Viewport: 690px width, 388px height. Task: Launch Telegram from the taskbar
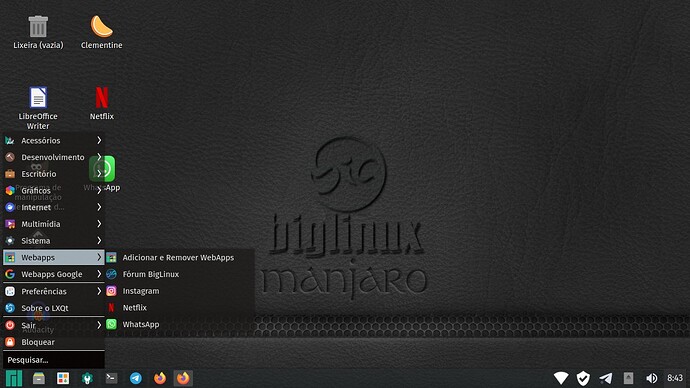pos(136,378)
